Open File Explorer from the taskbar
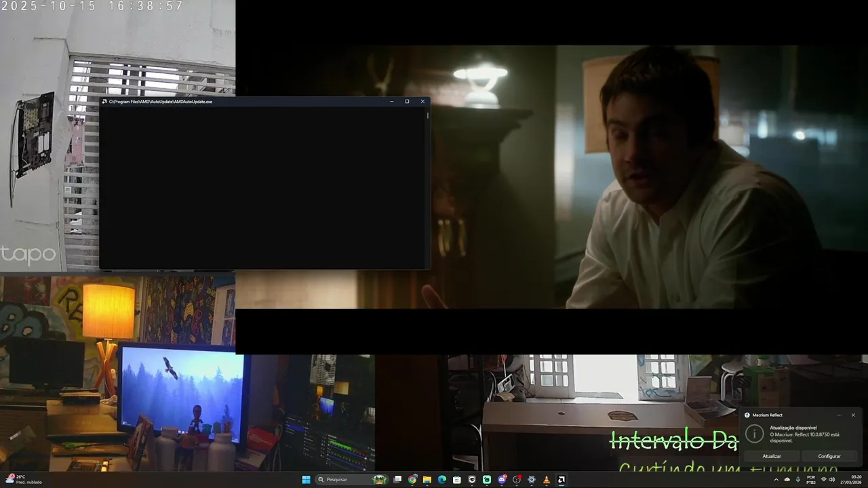 [x=427, y=479]
